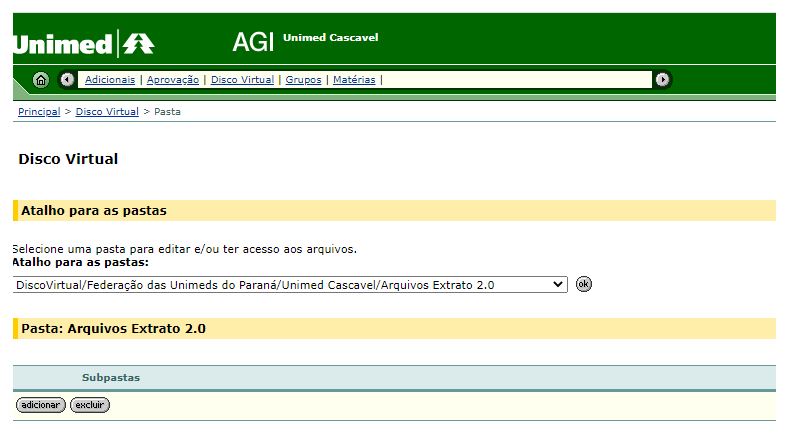Open the Adicionais menu
Viewport: 798px width, 445px height.
point(110,80)
